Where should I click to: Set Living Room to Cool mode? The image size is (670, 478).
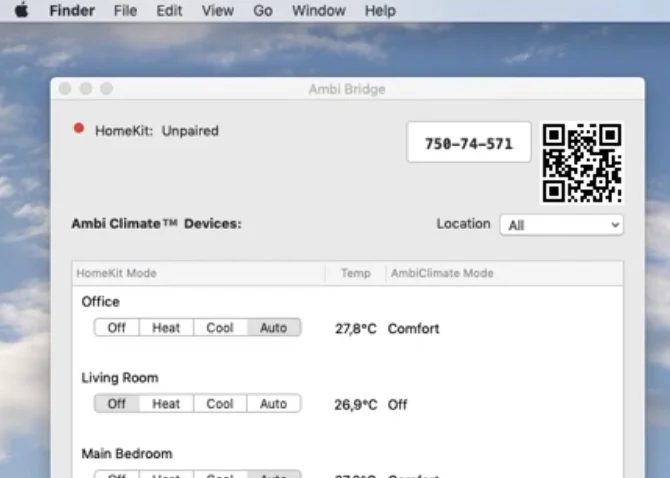(x=220, y=404)
